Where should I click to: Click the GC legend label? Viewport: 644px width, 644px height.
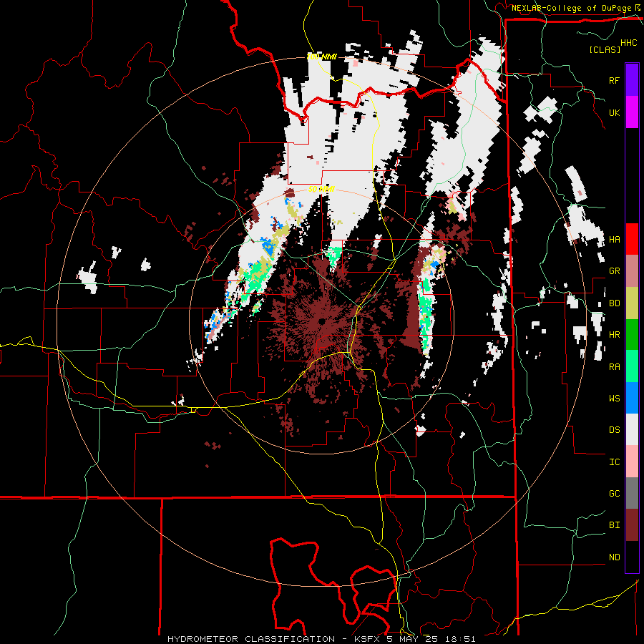(x=614, y=494)
